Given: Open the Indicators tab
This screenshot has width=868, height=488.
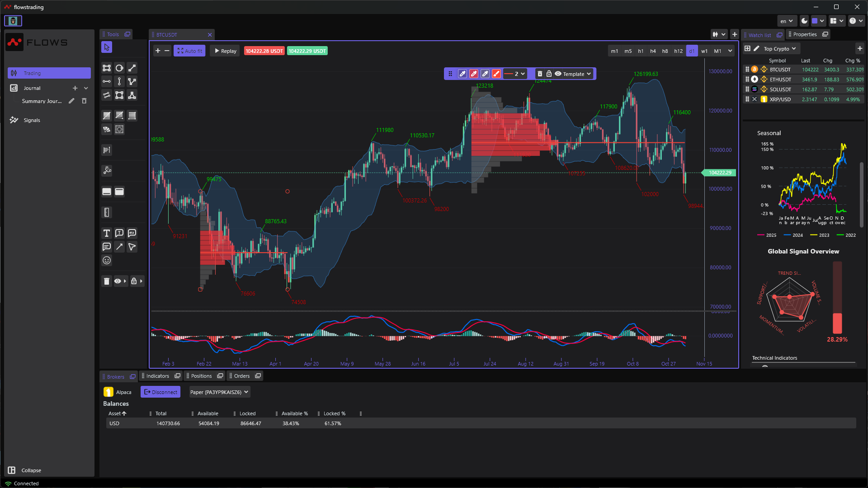Looking at the screenshot, I should coord(157,376).
